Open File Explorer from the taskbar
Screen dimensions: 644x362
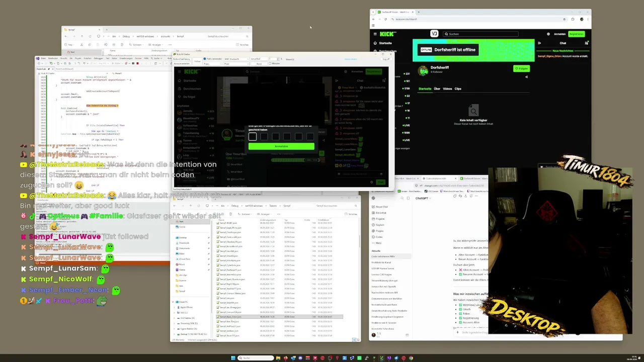(278, 358)
